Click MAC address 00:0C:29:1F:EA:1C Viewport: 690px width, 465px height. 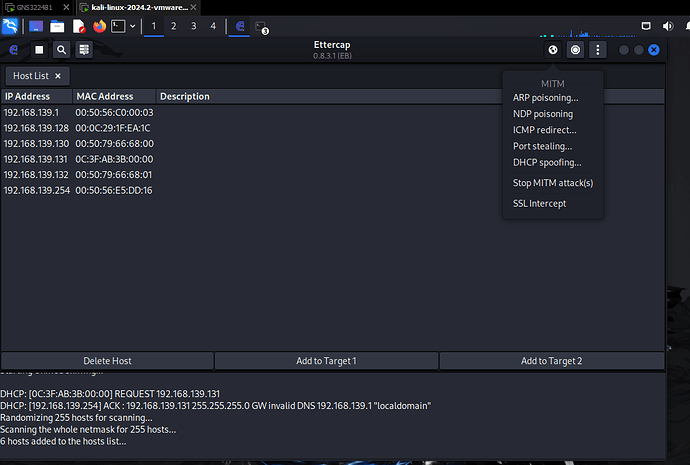click(x=113, y=128)
